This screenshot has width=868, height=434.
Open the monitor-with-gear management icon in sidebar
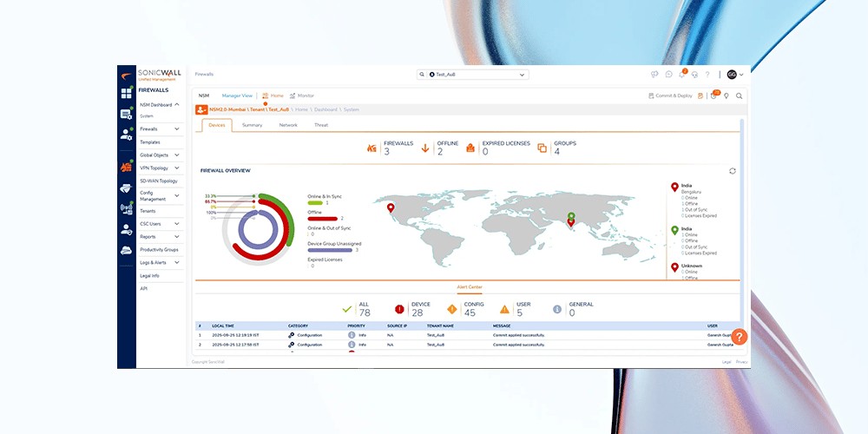pyautogui.click(x=126, y=114)
